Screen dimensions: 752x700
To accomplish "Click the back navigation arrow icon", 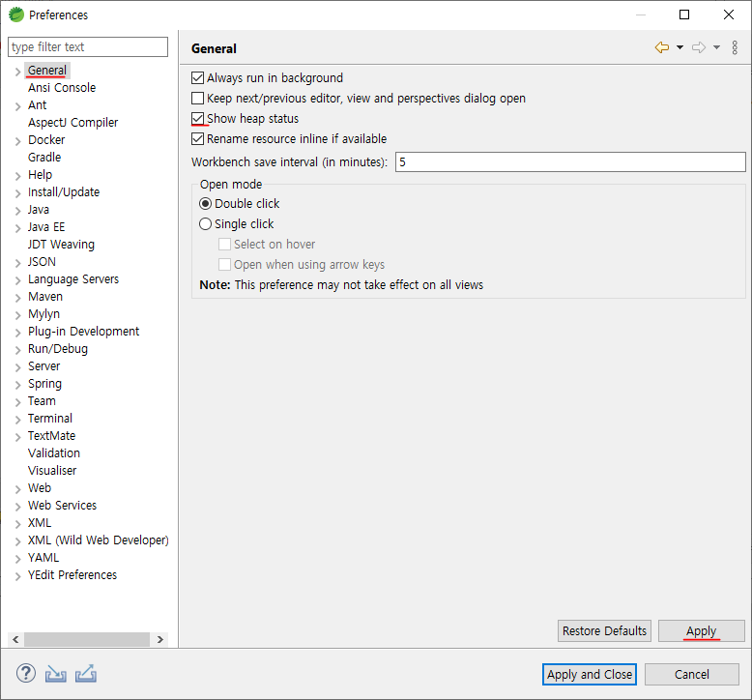I will pyautogui.click(x=662, y=47).
